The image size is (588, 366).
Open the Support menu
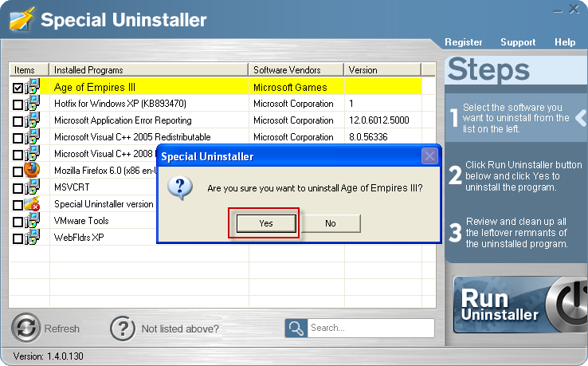[x=518, y=42]
